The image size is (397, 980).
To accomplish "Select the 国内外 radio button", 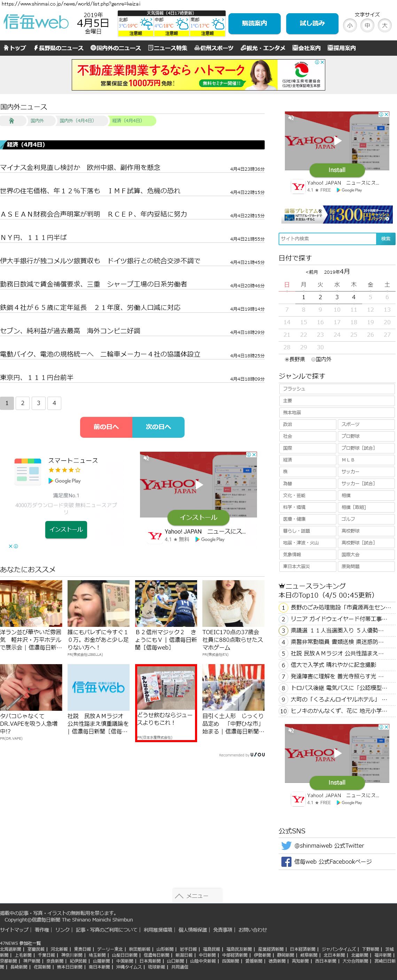I will 313,359.
